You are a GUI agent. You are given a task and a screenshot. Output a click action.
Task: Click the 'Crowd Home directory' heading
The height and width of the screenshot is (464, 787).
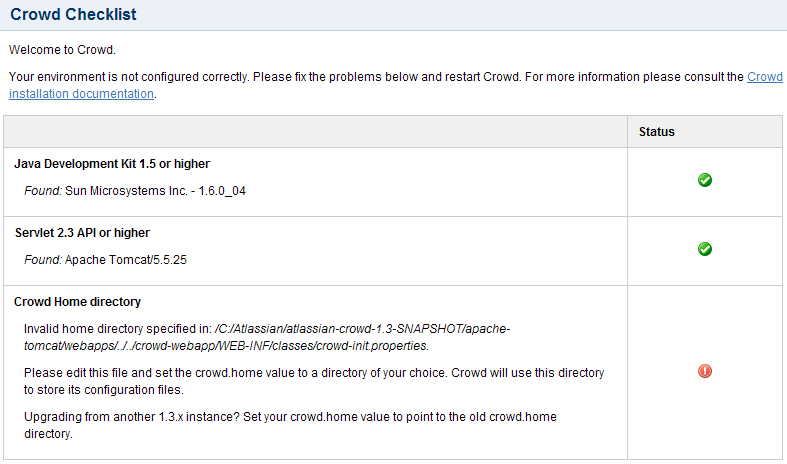[78, 302]
